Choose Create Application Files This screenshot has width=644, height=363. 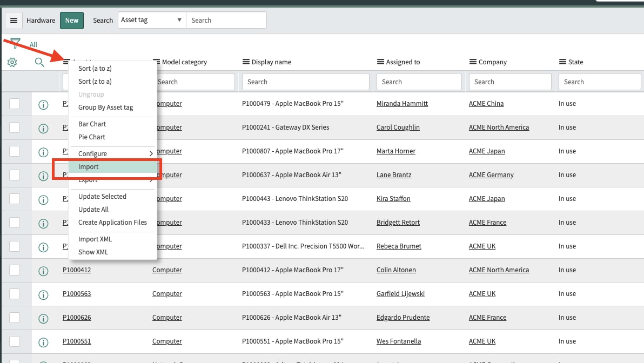[112, 223]
